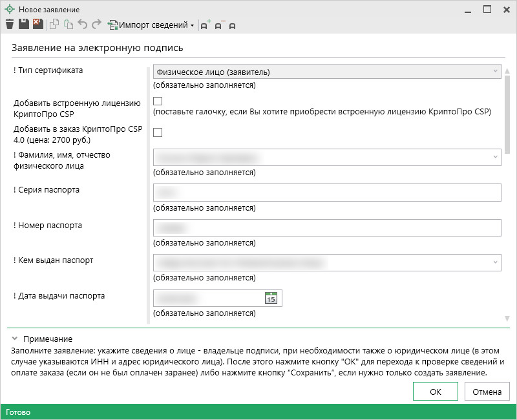Viewport: 517px width, 420px height.
Task: Tick the КриптоПро CSP 4.0 order checkbox
Action: click(x=158, y=132)
